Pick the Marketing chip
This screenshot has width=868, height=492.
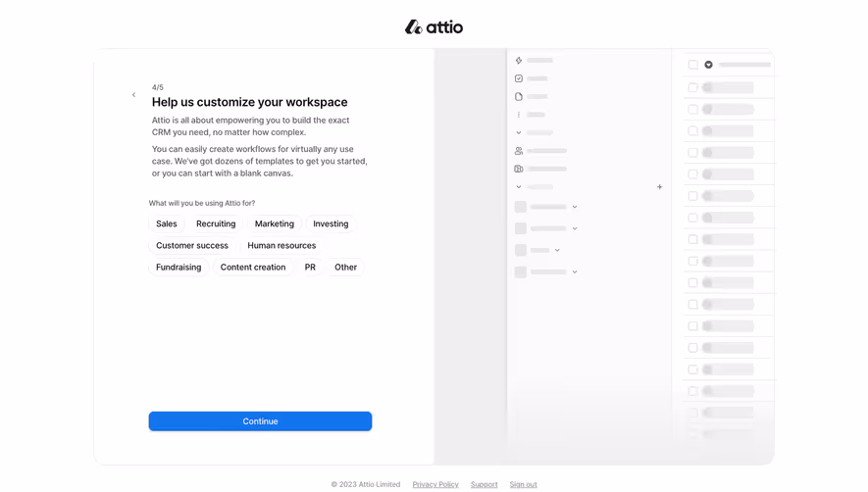point(274,223)
